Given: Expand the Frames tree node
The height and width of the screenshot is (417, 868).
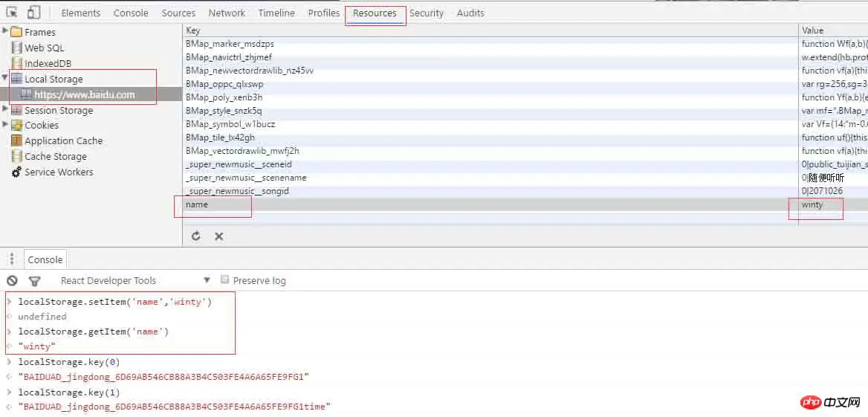Looking at the screenshot, I should [6, 31].
